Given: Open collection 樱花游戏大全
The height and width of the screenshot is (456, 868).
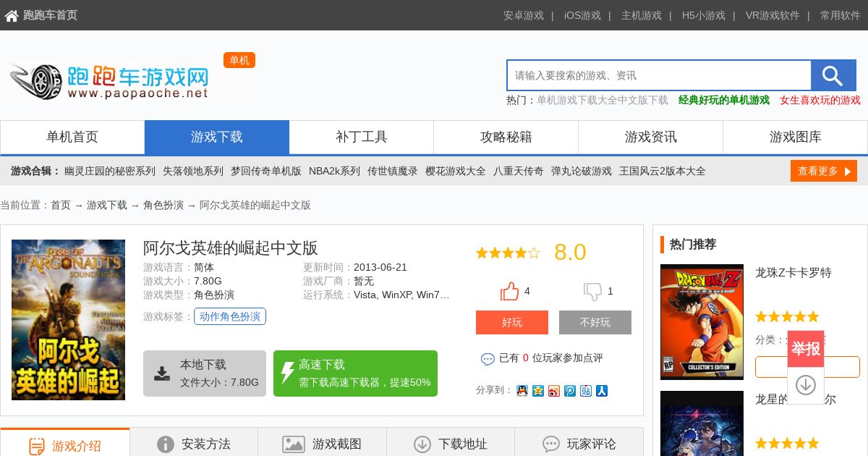Looking at the screenshot, I should 456,171.
